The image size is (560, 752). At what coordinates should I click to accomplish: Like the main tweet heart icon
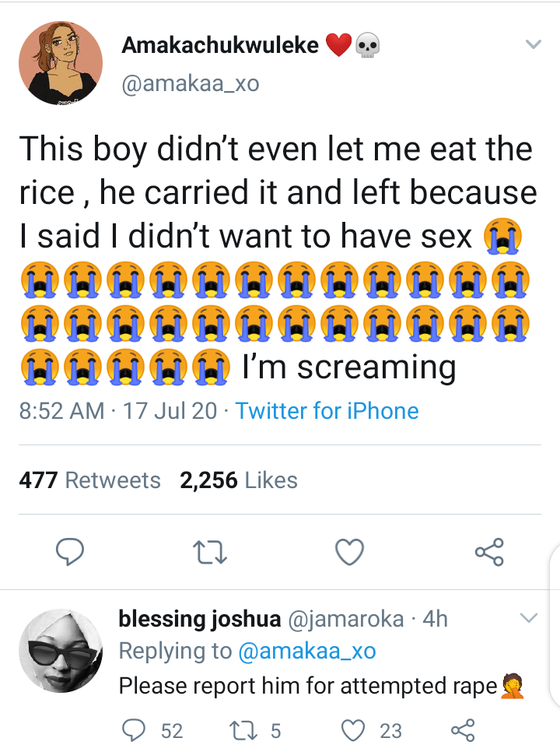pyautogui.click(x=349, y=552)
